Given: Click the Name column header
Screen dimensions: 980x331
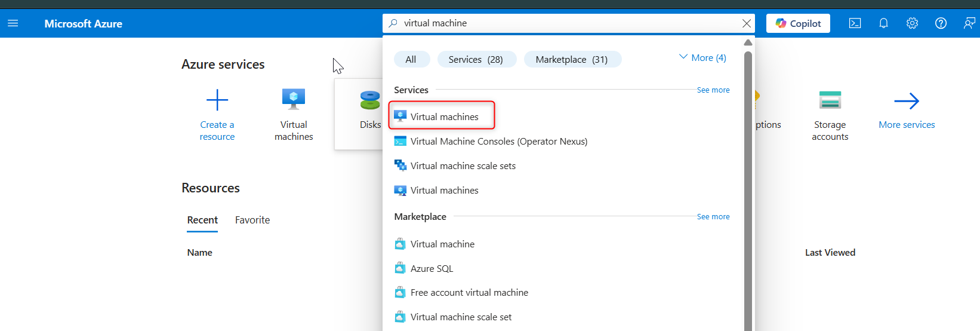Looking at the screenshot, I should coord(200,252).
